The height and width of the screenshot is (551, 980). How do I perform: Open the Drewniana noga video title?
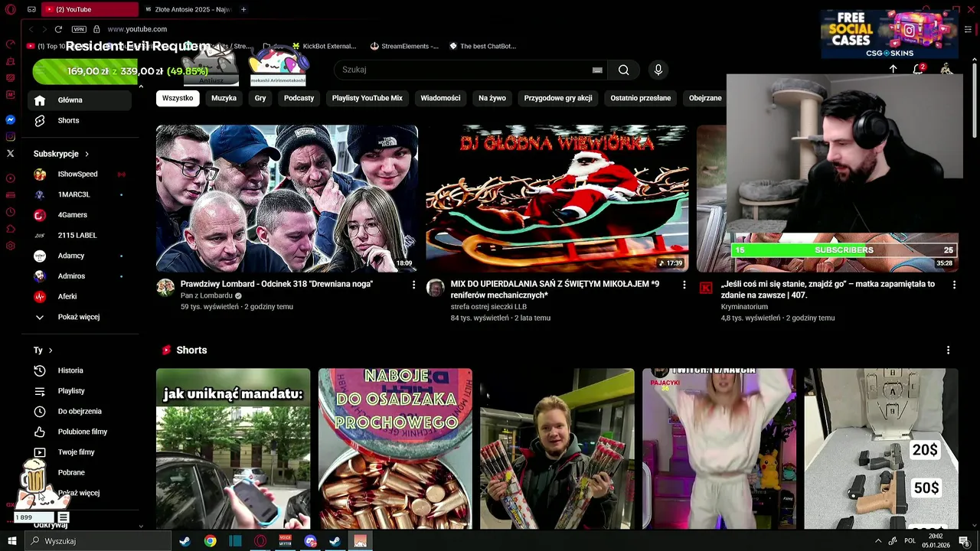276,284
